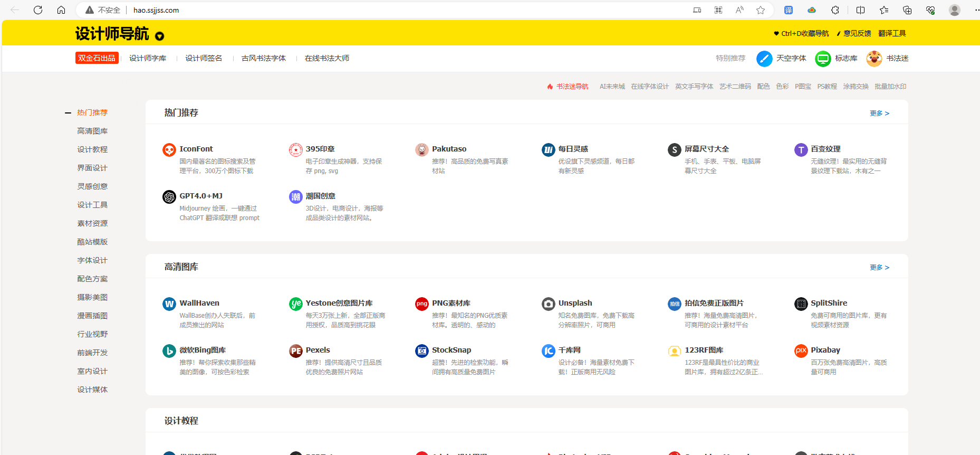Click the Pexels icon
This screenshot has width=980, height=455.
[295, 351]
